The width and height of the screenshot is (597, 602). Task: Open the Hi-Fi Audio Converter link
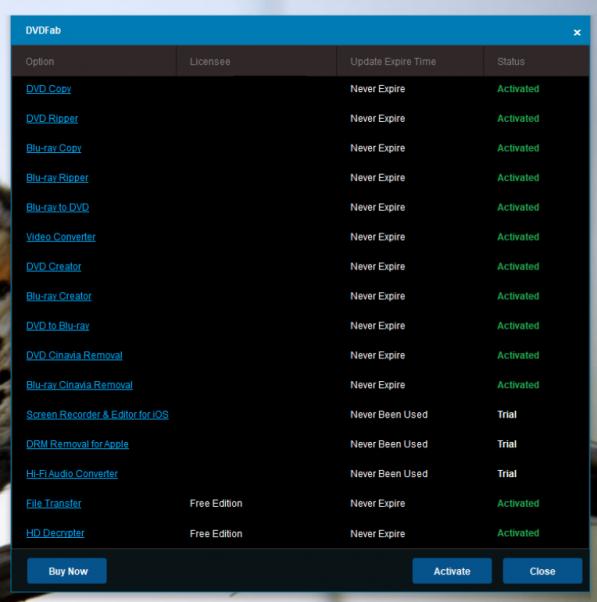pyautogui.click(x=72, y=474)
